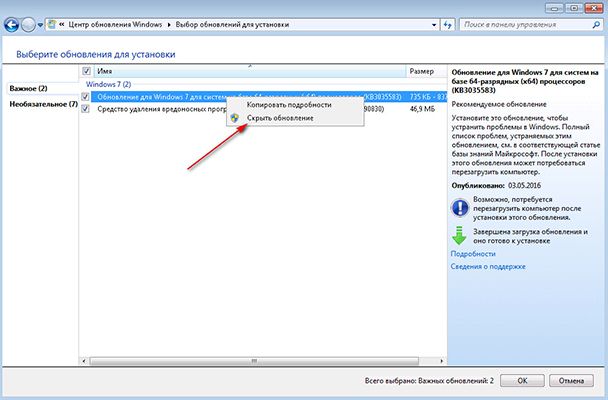The width and height of the screenshot is (608, 400).
Task: Uncheck the KB3035583 update checkbox
Action: tap(85, 97)
